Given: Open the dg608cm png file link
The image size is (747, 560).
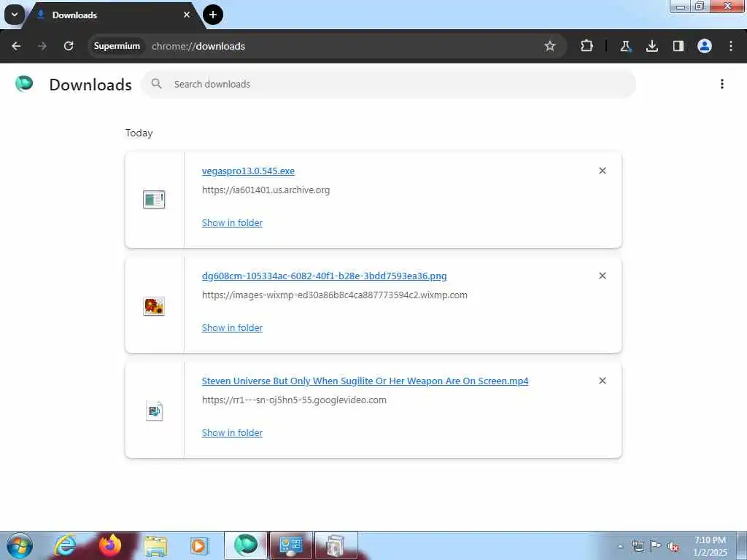Looking at the screenshot, I should (325, 276).
